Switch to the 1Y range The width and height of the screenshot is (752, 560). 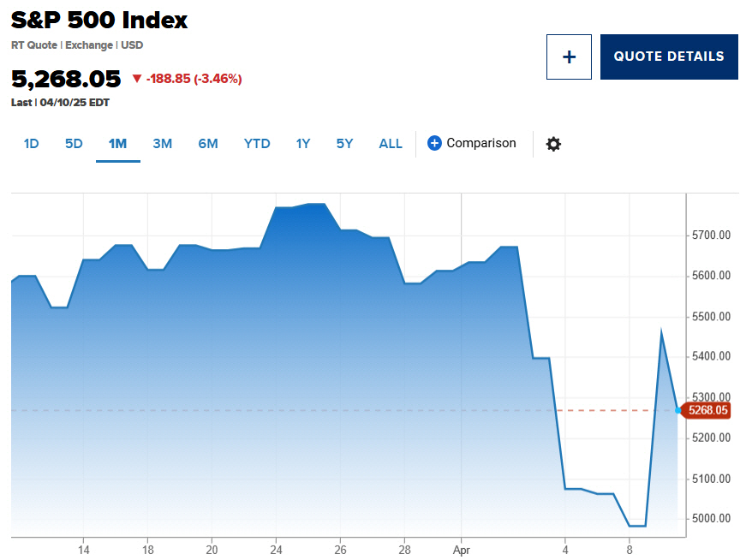click(302, 144)
